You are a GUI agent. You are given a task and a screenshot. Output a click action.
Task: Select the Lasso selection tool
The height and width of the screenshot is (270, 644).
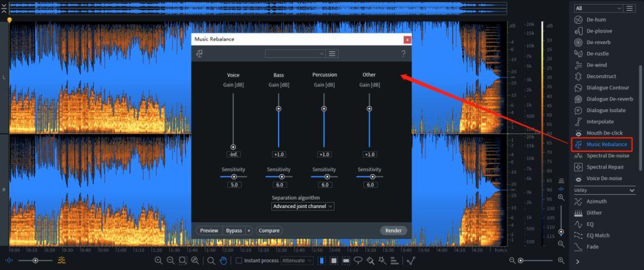pos(358,260)
